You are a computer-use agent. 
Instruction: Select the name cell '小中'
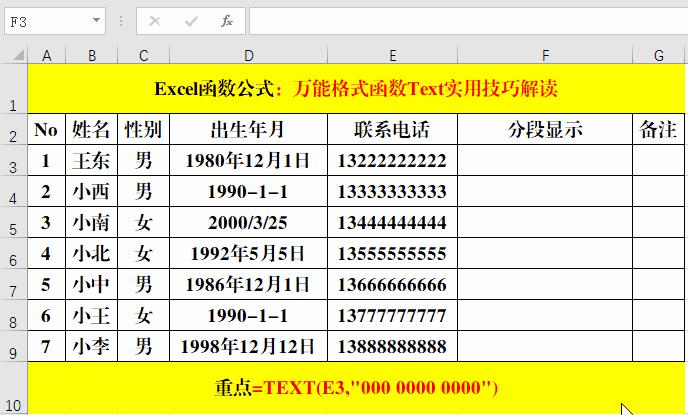91,285
